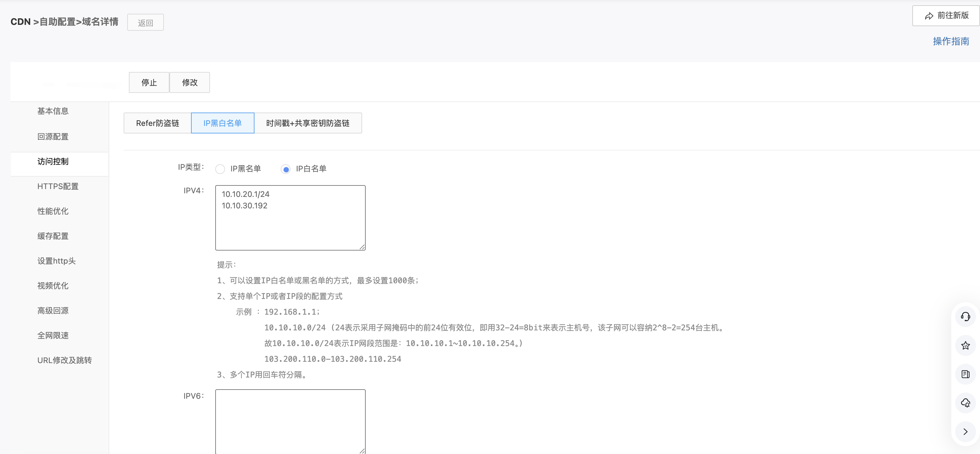Click the 返回 button
This screenshot has height=454, width=980.
[145, 23]
